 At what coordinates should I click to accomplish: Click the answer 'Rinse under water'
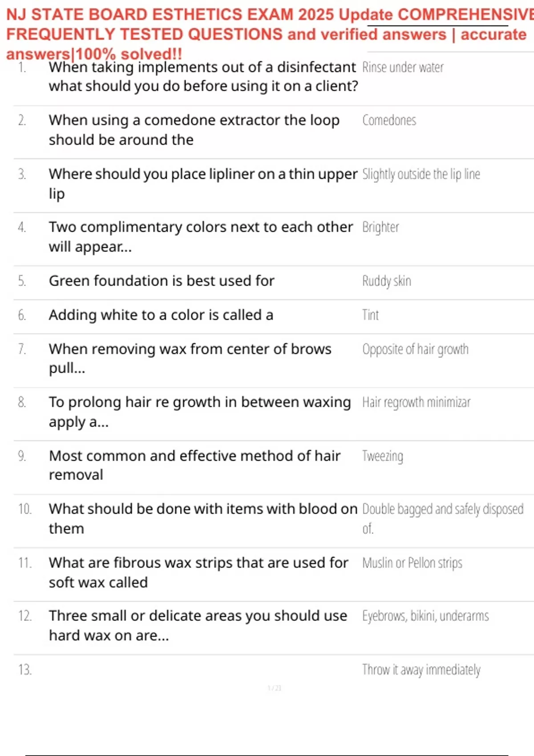click(403, 68)
